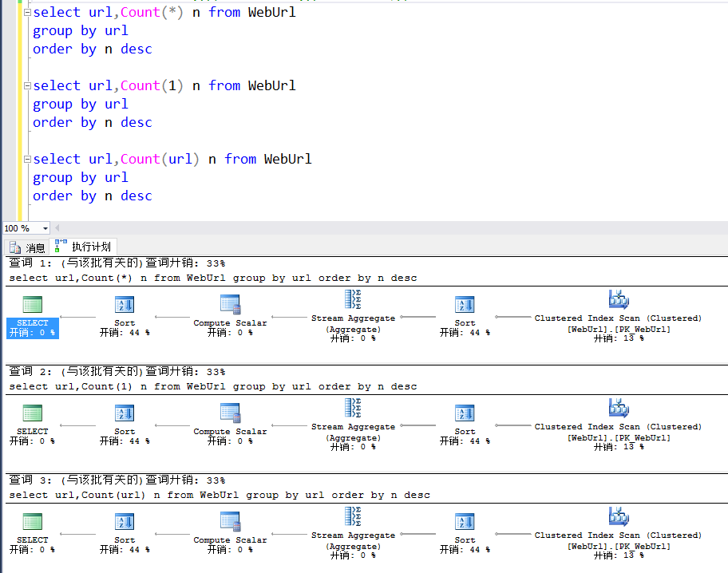Click the Stream Aggregate label in query 1 plan
The image size is (728, 573).
tap(354, 318)
